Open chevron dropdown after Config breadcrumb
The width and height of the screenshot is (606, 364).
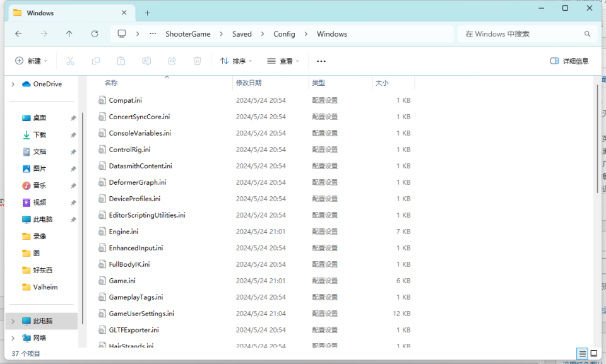306,34
